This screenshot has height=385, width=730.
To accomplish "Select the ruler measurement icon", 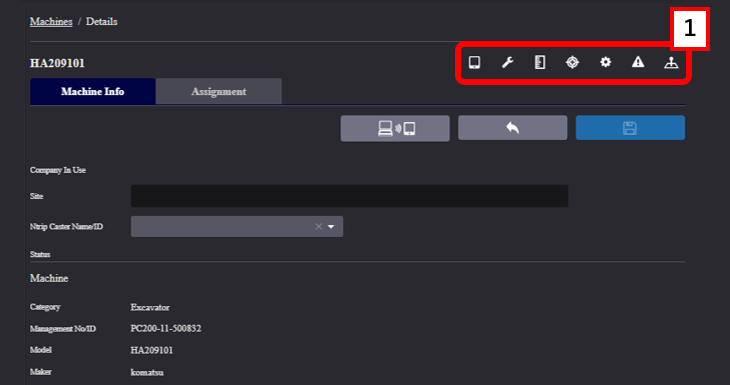I will [540, 62].
